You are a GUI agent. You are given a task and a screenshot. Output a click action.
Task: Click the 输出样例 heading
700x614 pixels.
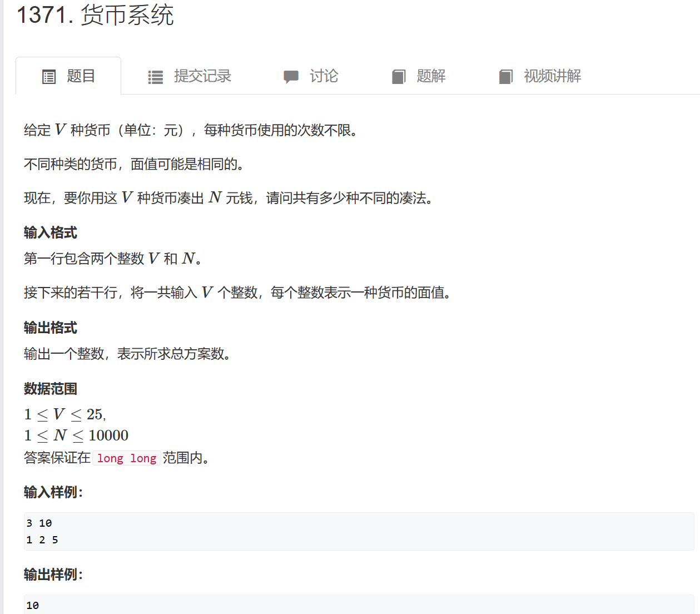point(53,575)
